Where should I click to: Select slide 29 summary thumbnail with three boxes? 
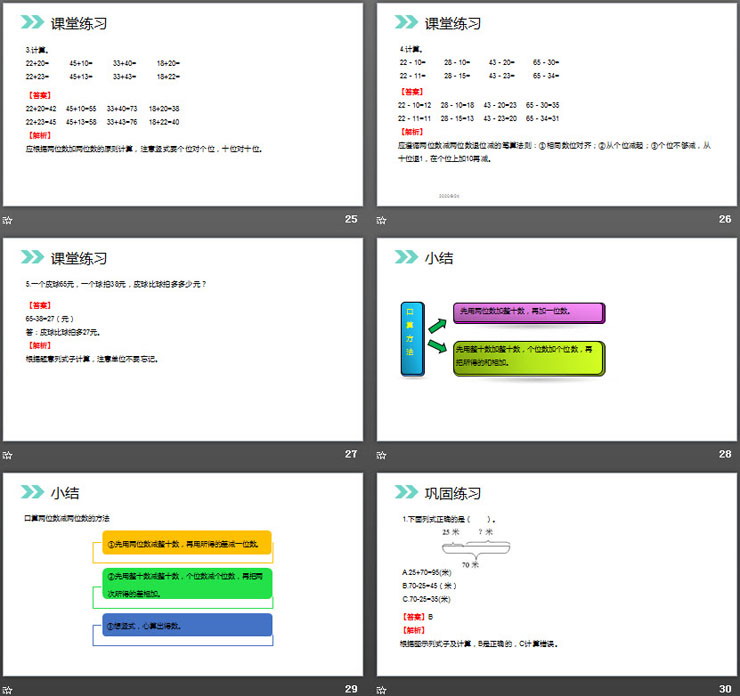183,574
